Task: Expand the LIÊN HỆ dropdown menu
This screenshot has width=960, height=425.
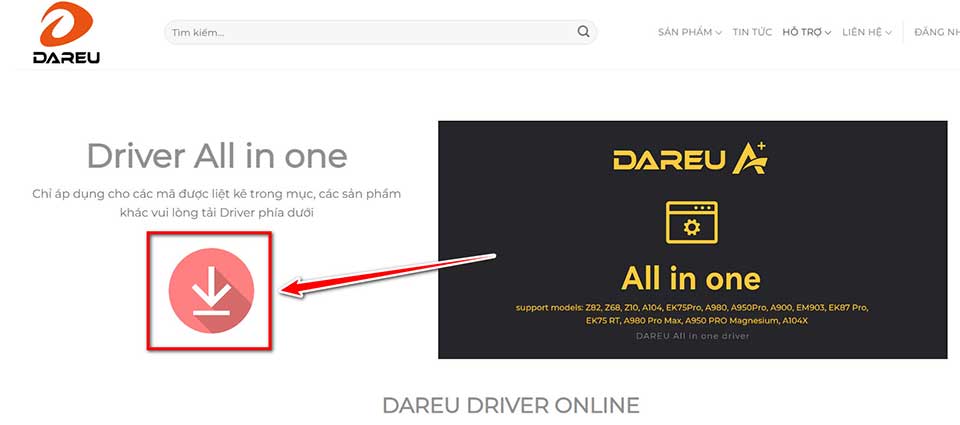Action: coord(867,32)
